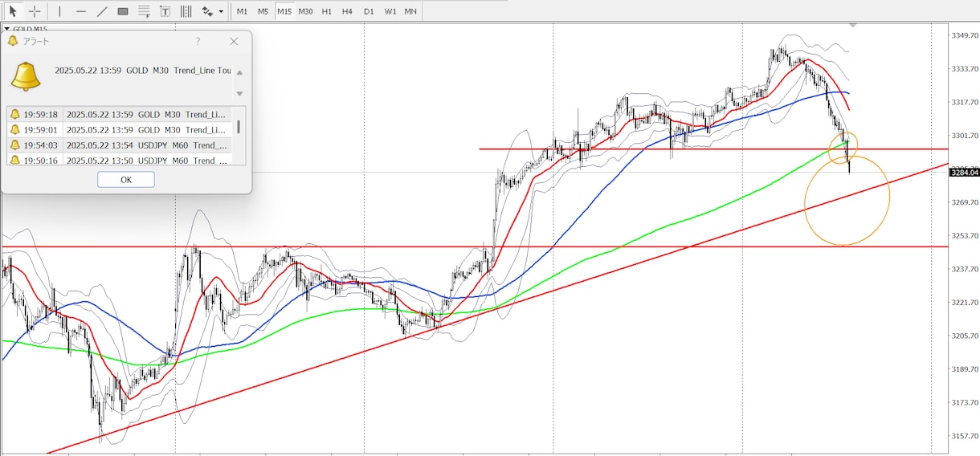This screenshot has height=456, width=980.
Task: Select the text label tool
Action: [x=165, y=11]
